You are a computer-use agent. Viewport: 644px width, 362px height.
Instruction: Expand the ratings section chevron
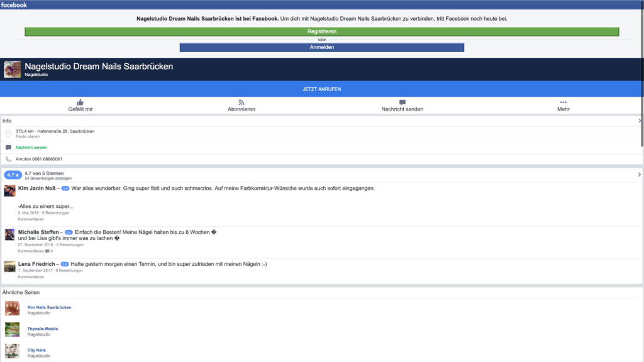639,175
